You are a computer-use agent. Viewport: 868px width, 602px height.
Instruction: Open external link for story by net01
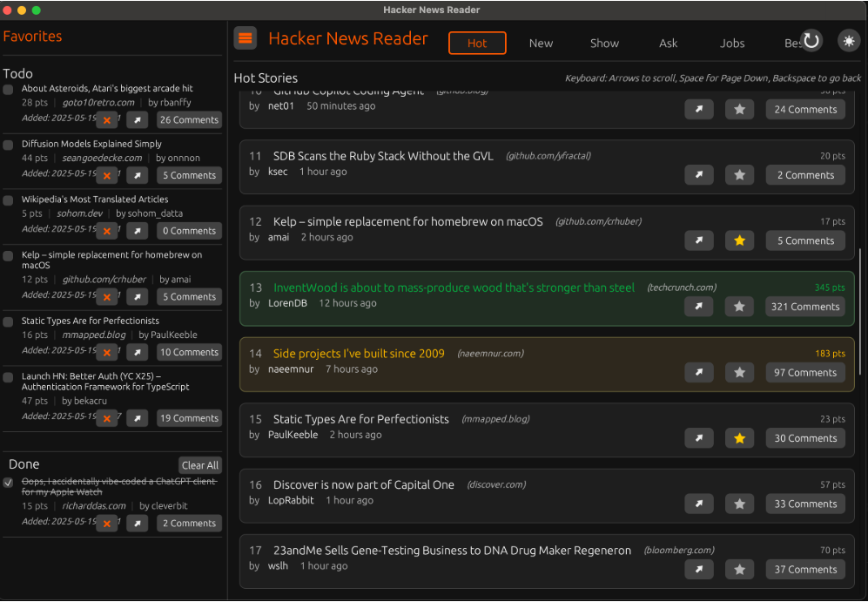(699, 110)
